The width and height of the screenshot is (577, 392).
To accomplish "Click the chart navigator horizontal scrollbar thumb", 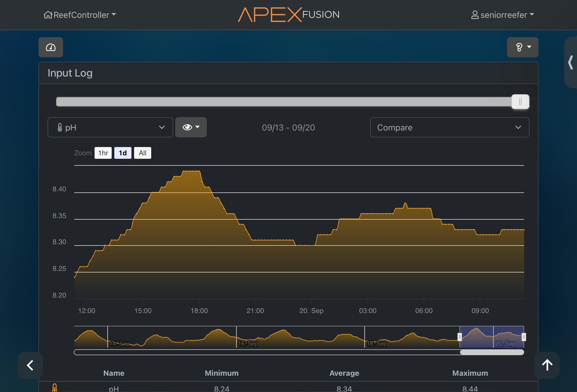I will pyautogui.click(x=492, y=352).
